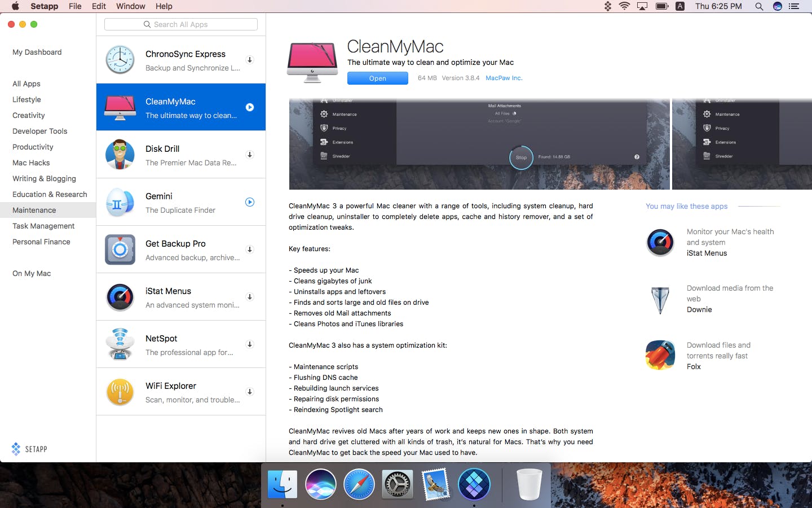Open the Edit menu

click(99, 6)
